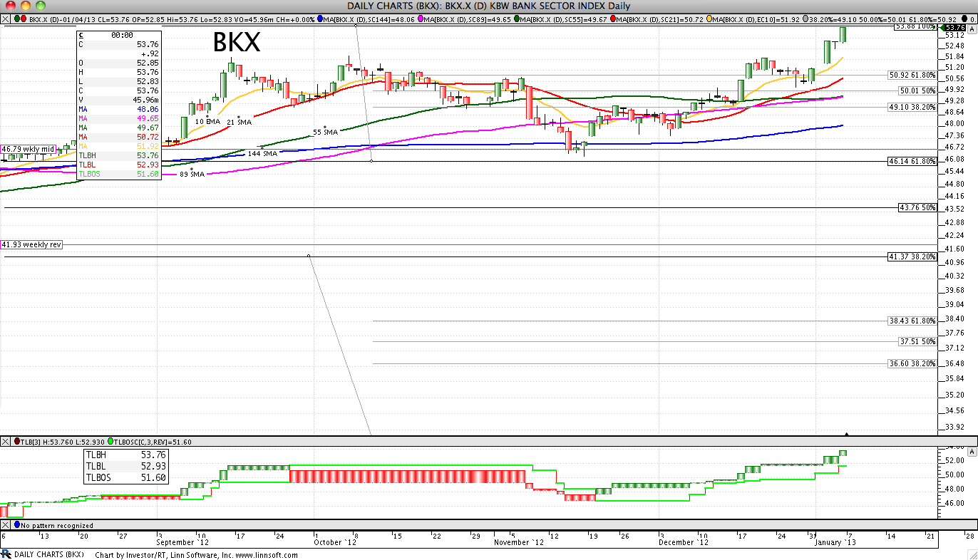Click the '38.43 61.80%' Fibonacci label
Image resolution: width=978 pixels, height=560 pixels.
[912, 321]
